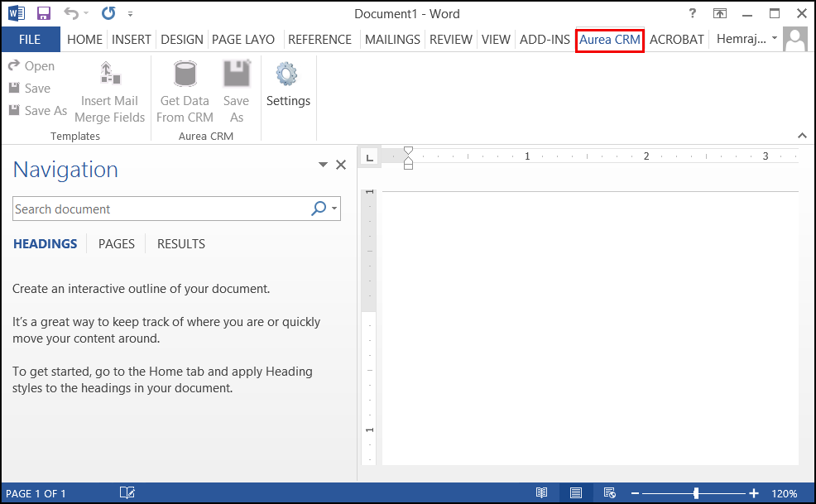
Task: Open the REFERENCES ribbon tab
Action: [x=319, y=40]
